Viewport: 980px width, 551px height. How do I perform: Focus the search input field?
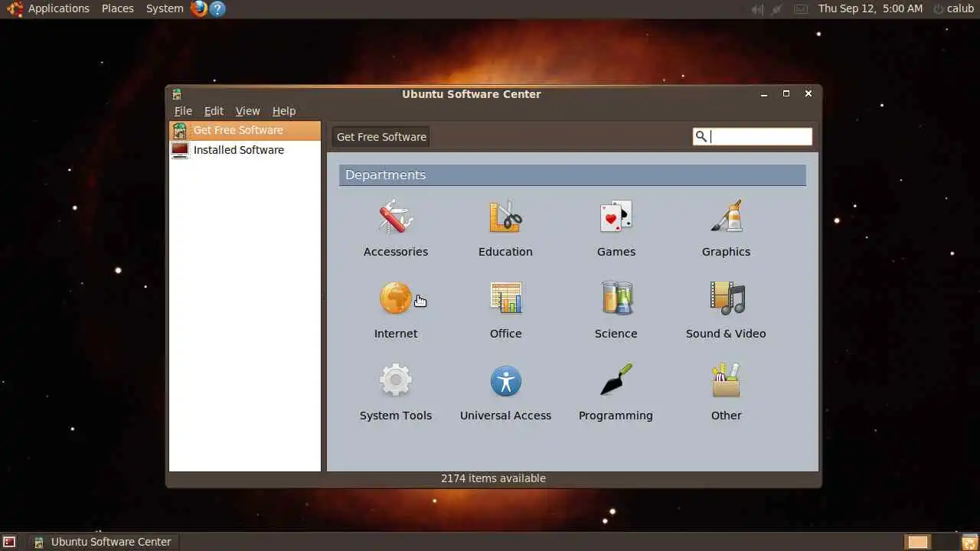click(753, 136)
